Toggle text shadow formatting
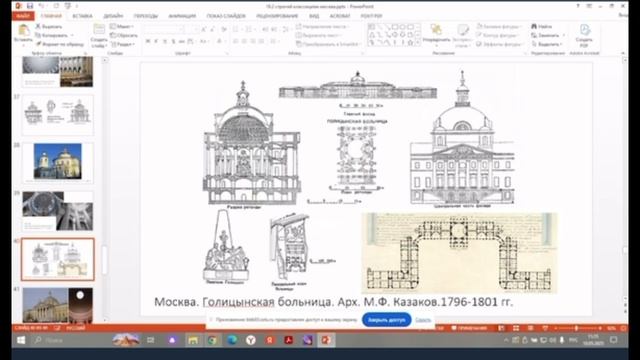 tap(173, 41)
